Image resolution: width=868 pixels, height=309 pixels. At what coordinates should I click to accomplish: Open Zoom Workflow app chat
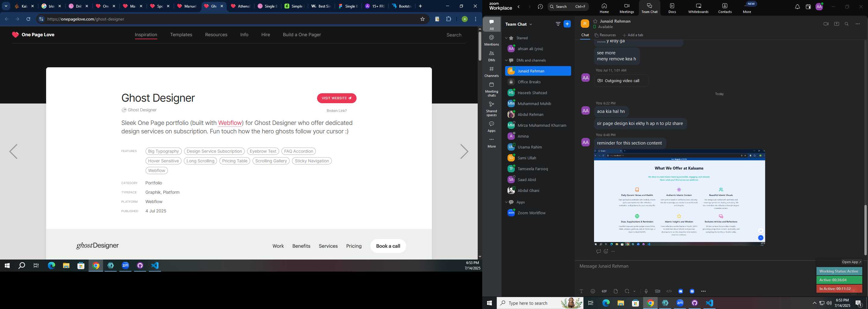pyautogui.click(x=538, y=213)
